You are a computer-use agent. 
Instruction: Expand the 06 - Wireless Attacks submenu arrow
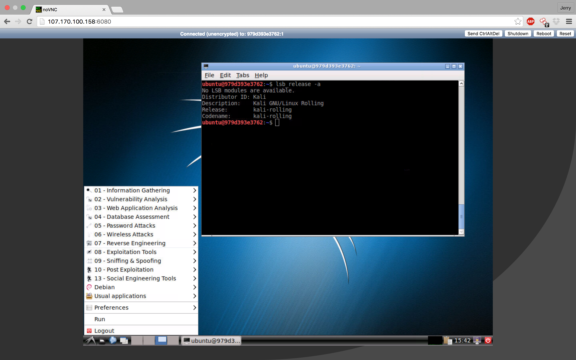(194, 234)
